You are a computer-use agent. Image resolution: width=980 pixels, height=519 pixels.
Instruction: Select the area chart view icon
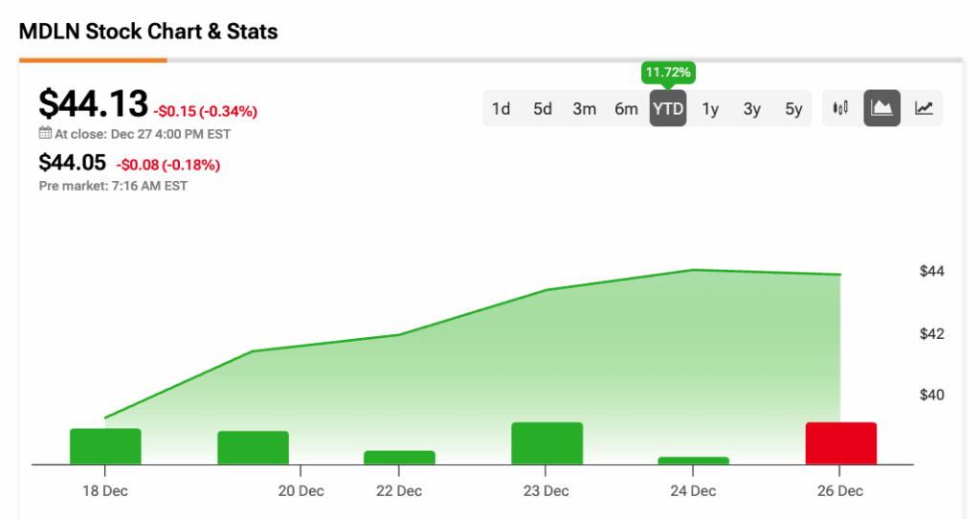click(x=882, y=108)
